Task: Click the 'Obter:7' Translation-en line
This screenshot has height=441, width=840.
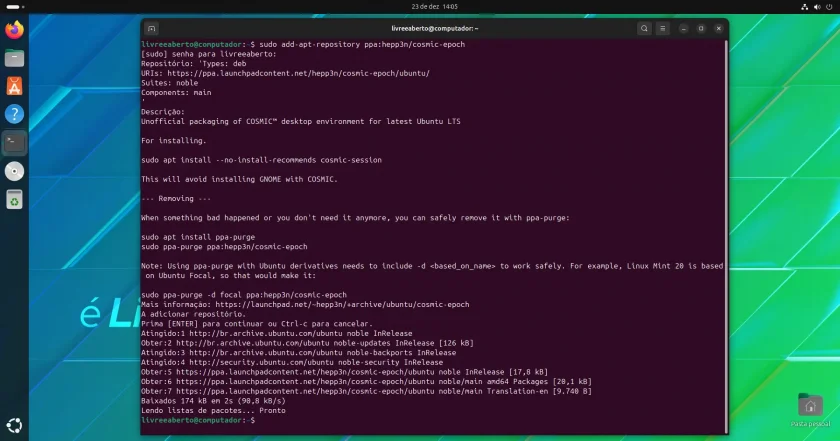Action: [366, 391]
